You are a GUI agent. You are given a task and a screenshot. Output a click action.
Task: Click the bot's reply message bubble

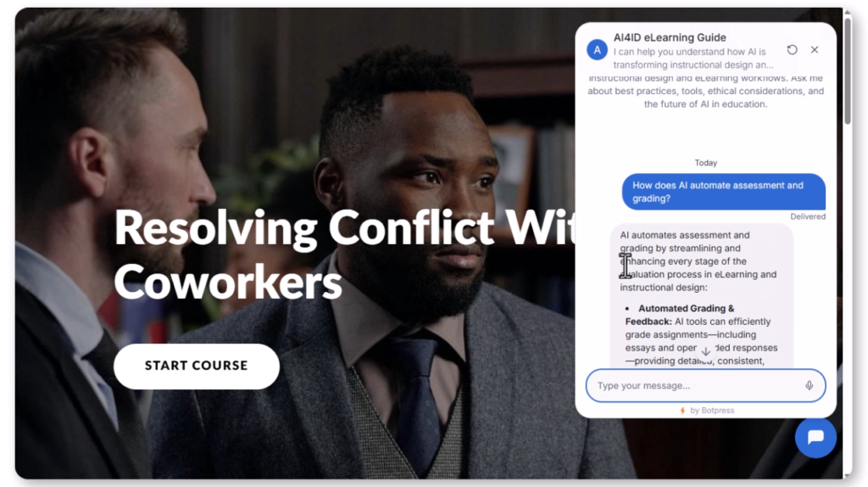(x=701, y=296)
